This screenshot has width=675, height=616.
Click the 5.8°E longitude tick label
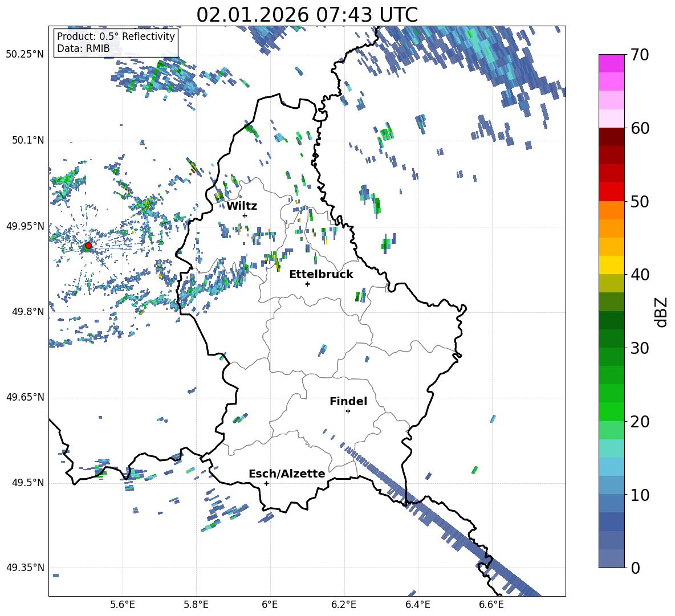point(196,605)
